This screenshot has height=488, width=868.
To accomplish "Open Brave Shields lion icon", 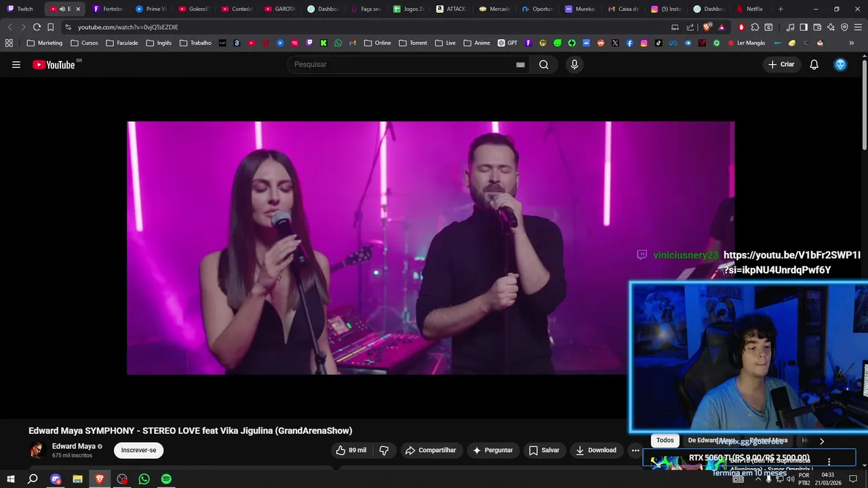I will (707, 27).
